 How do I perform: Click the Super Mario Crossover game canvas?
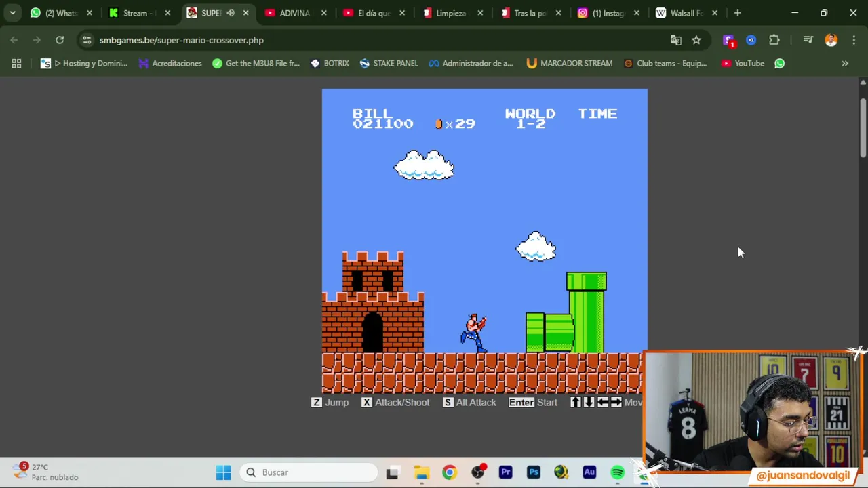[484, 241]
